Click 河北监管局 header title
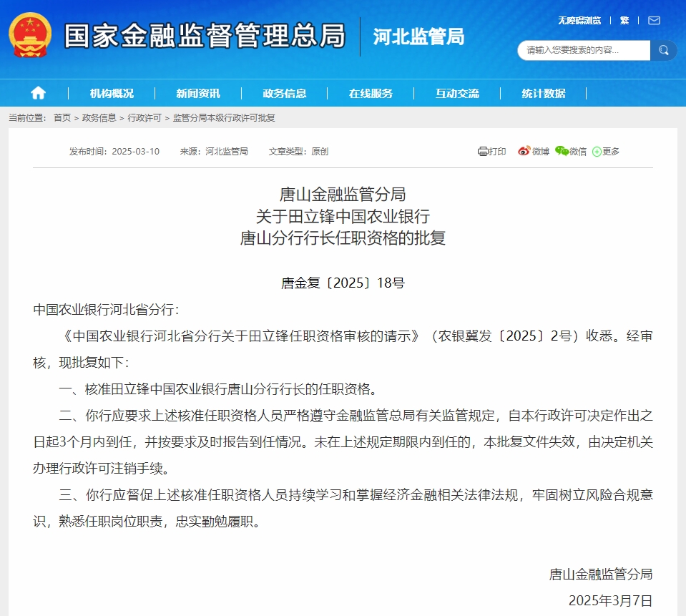 pyautogui.click(x=418, y=36)
